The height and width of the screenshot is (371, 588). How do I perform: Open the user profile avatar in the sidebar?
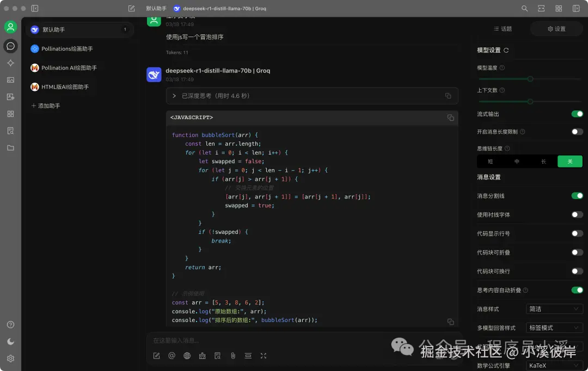click(10, 27)
